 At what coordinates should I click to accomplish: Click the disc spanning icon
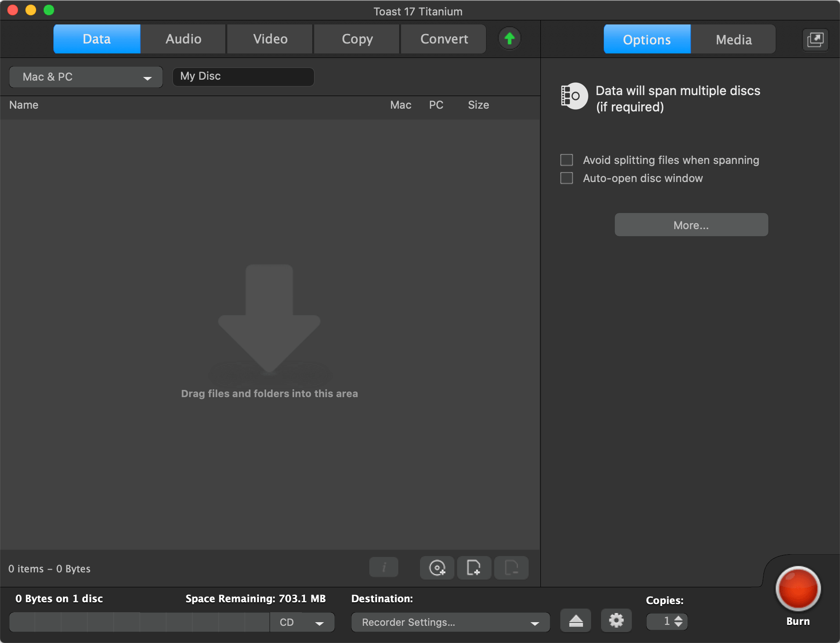(x=574, y=96)
